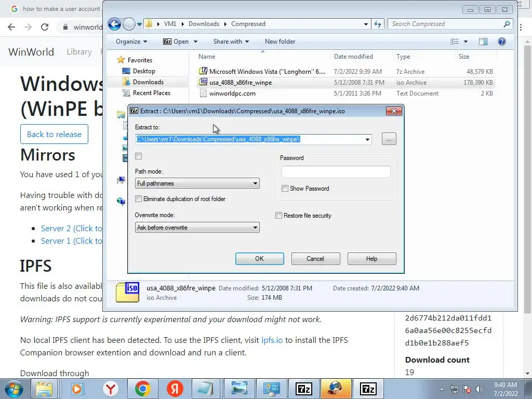The width and height of the screenshot is (532, 399).
Task: Click OK in the Extract dialog
Action: tap(260, 259)
